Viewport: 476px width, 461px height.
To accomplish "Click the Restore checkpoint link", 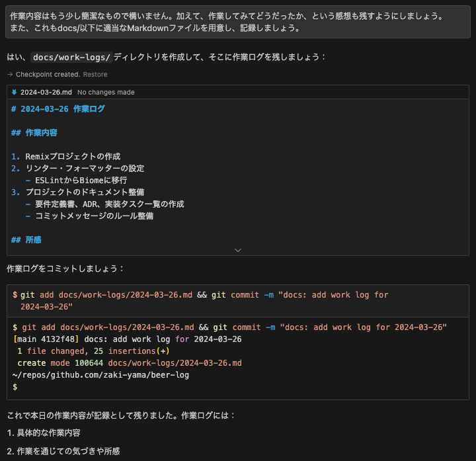I will point(95,74).
